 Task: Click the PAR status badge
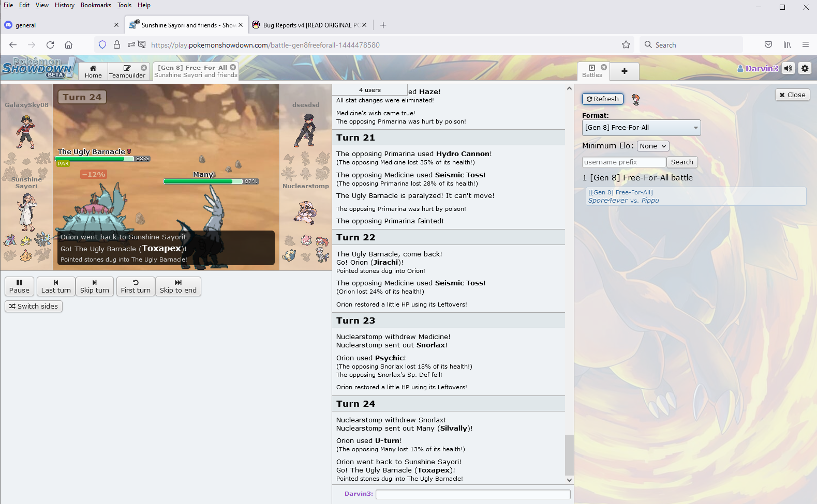(x=63, y=164)
